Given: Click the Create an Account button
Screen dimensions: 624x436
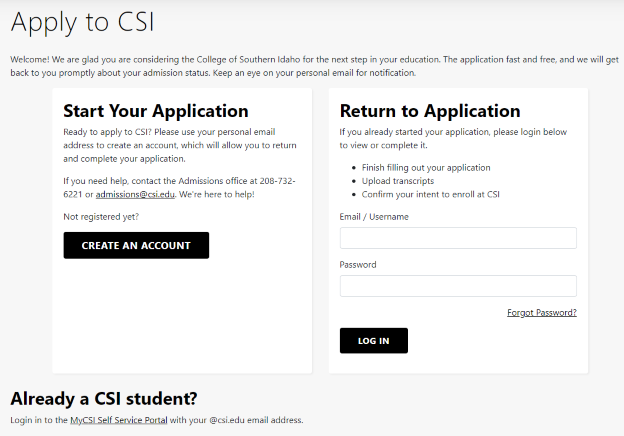Looking at the screenshot, I should click(136, 245).
